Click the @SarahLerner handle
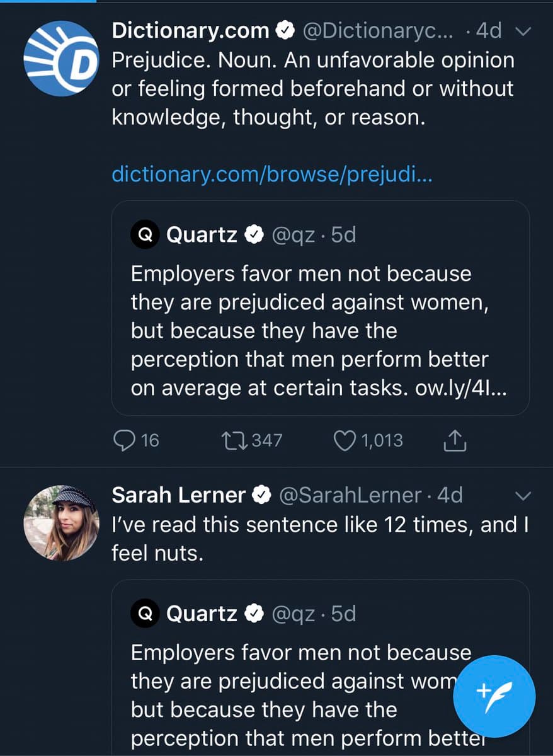This screenshot has width=553, height=756. click(349, 495)
